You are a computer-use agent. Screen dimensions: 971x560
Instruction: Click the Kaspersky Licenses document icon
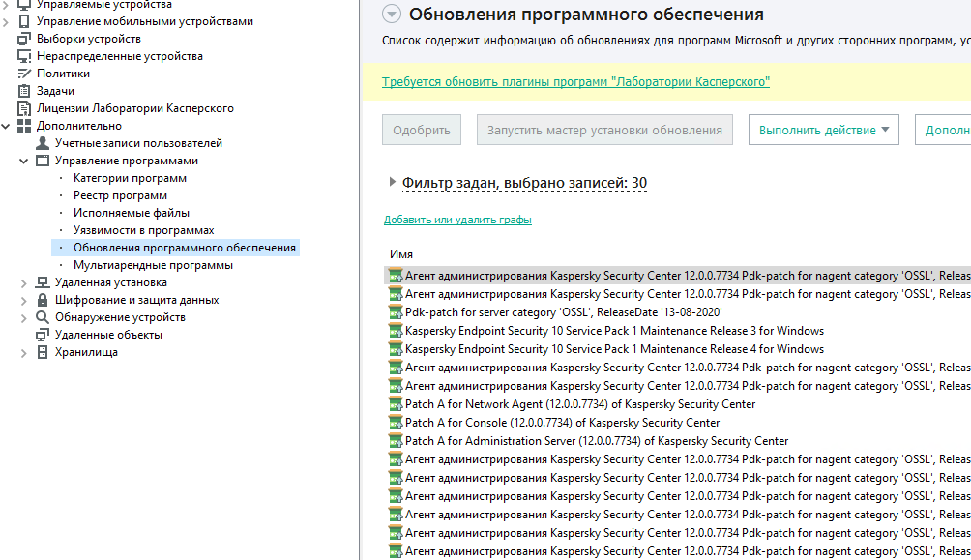[x=24, y=108]
